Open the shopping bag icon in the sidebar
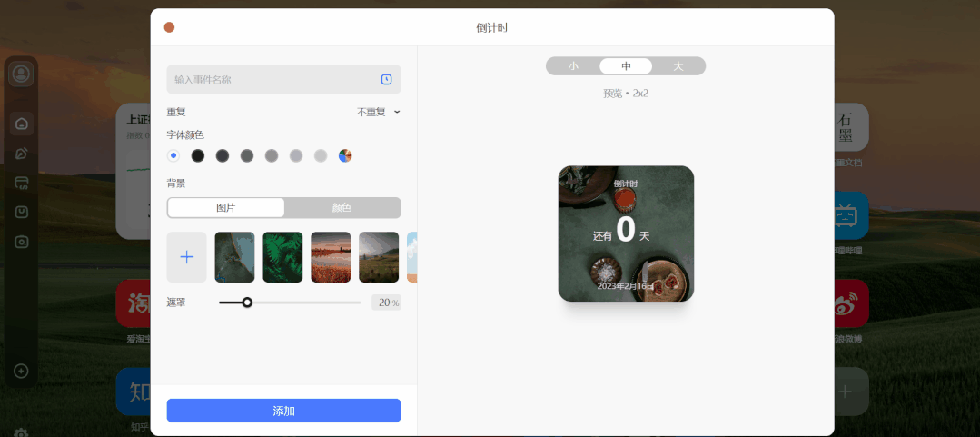 (x=21, y=212)
